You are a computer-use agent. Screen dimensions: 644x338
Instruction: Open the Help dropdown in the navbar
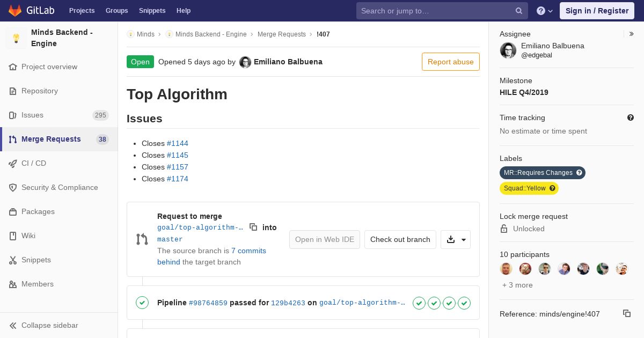click(545, 11)
